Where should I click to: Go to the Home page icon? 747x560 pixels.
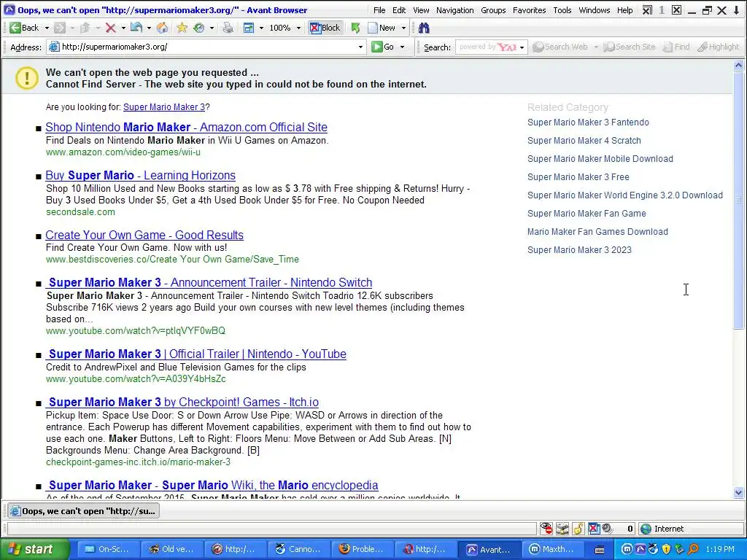tap(163, 28)
